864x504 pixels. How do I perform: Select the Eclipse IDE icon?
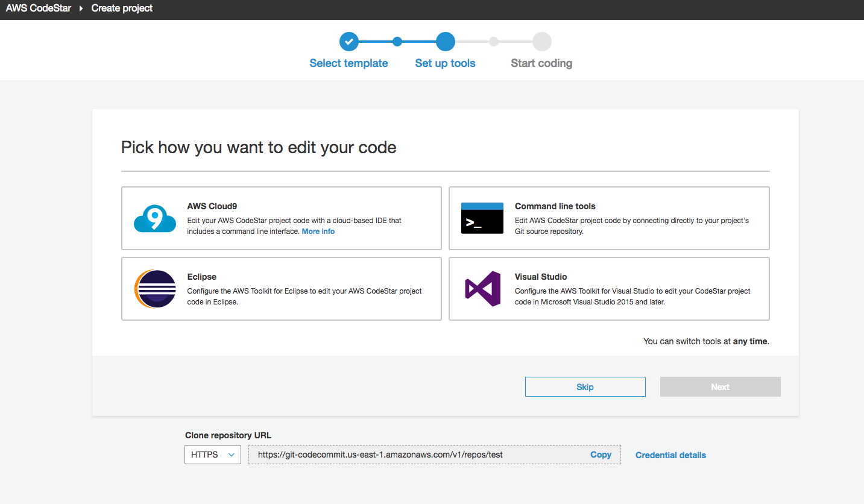tap(154, 288)
